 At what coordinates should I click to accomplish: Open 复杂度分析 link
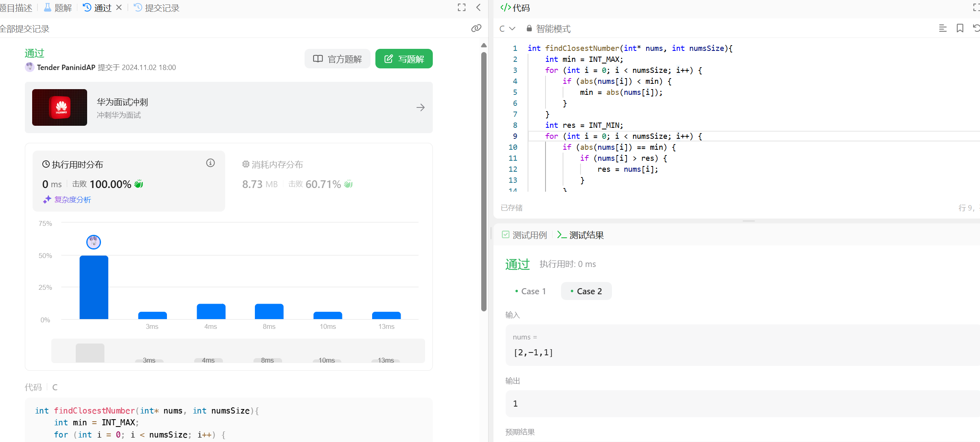[x=72, y=200]
